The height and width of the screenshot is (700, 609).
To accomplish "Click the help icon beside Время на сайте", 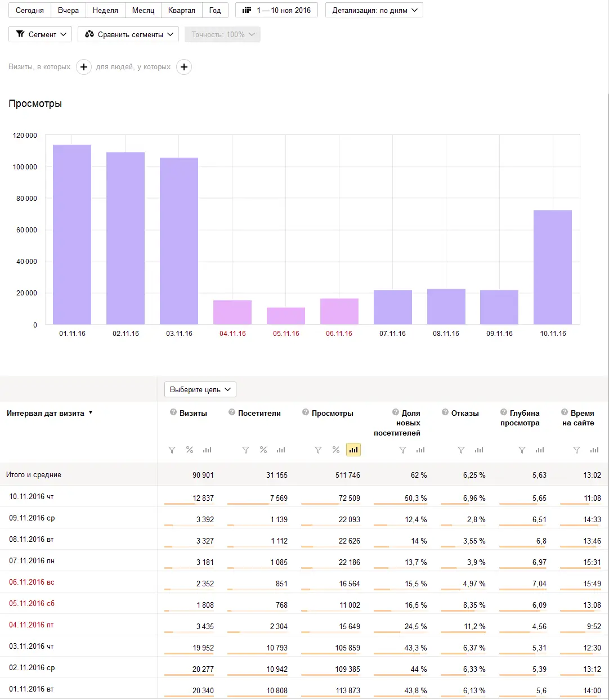I will 565,412.
